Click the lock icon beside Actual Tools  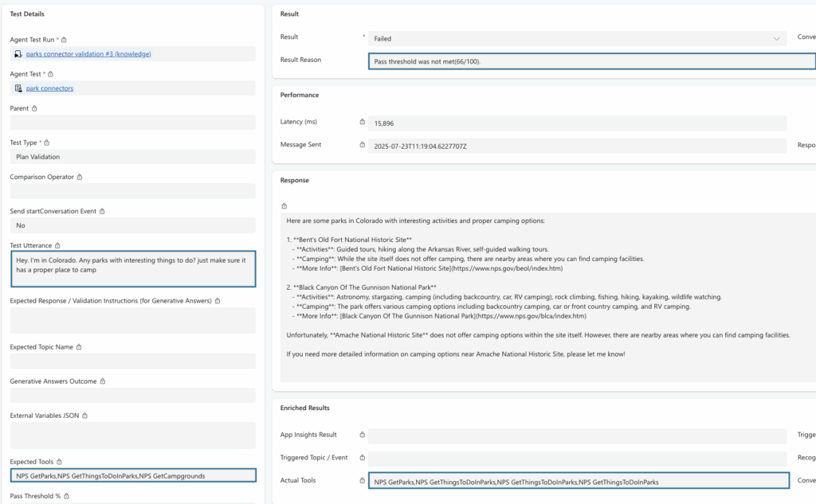coord(363,481)
